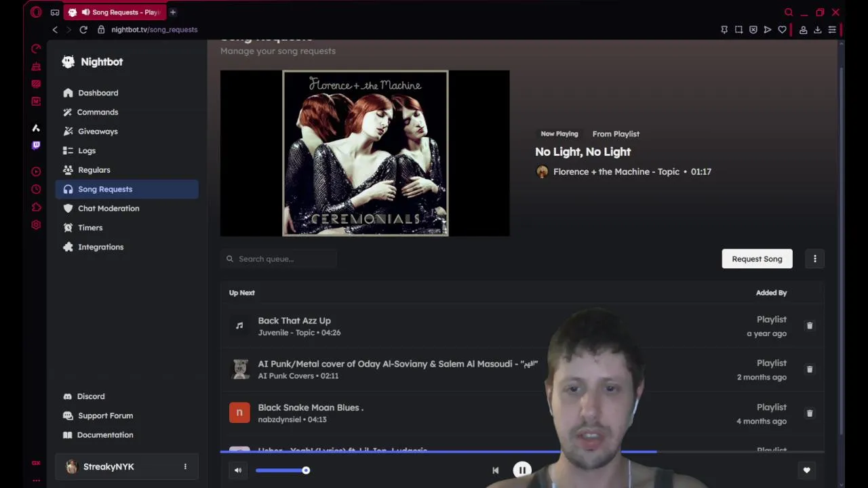The width and height of the screenshot is (868, 488).
Task: Open StreakyNYK account options menu
Action: coord(185,466)
